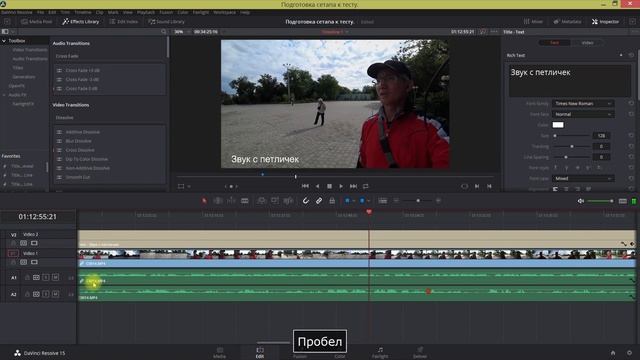Image resolution: width=640 pixels, height=360 pixels.
Task: Play the timeline forward
Action: [341, 186]
